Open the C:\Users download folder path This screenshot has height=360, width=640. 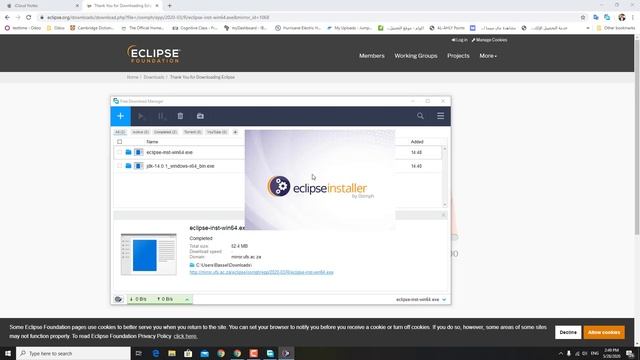(x=224, y=265)
